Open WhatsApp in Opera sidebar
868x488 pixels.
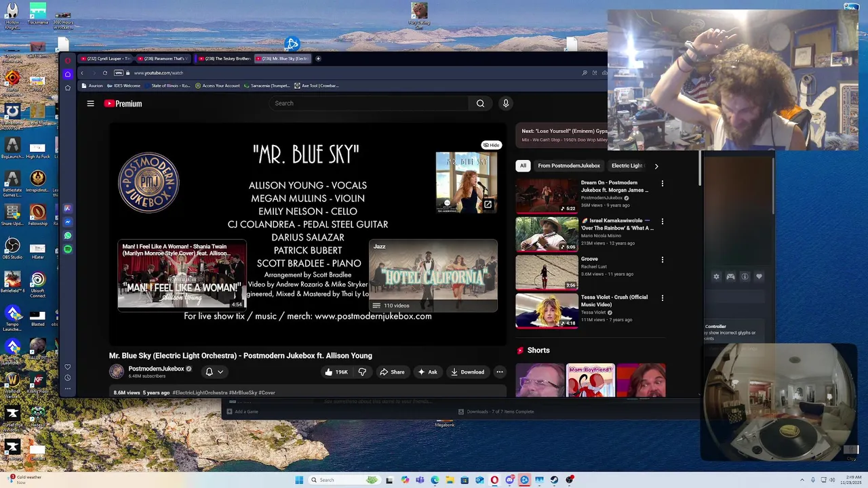(68, 236)
